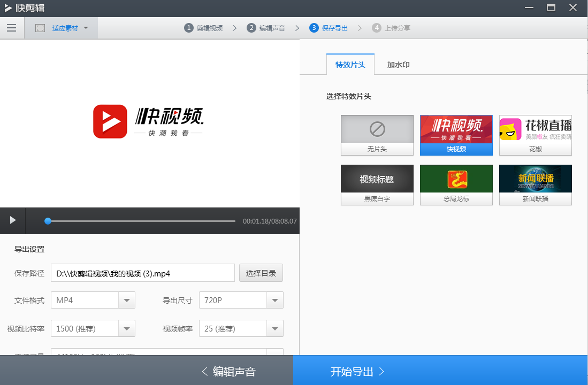Select the 无片头 option
588x385 pixels.
pos(377,135)
